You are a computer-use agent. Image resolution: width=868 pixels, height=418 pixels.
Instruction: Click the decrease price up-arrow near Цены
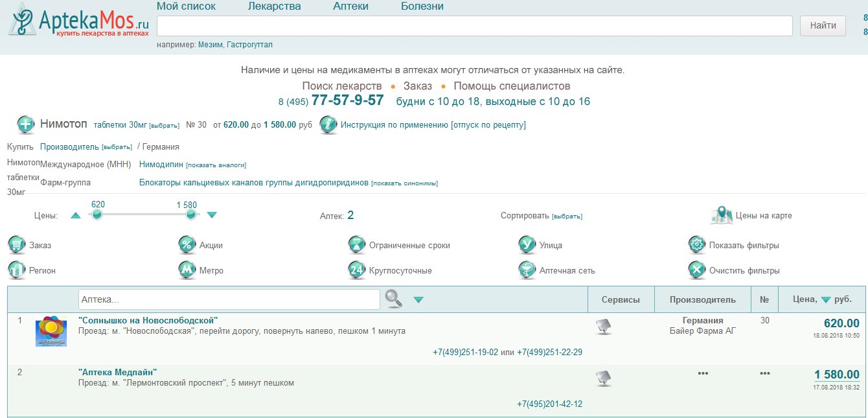[76, 216]
